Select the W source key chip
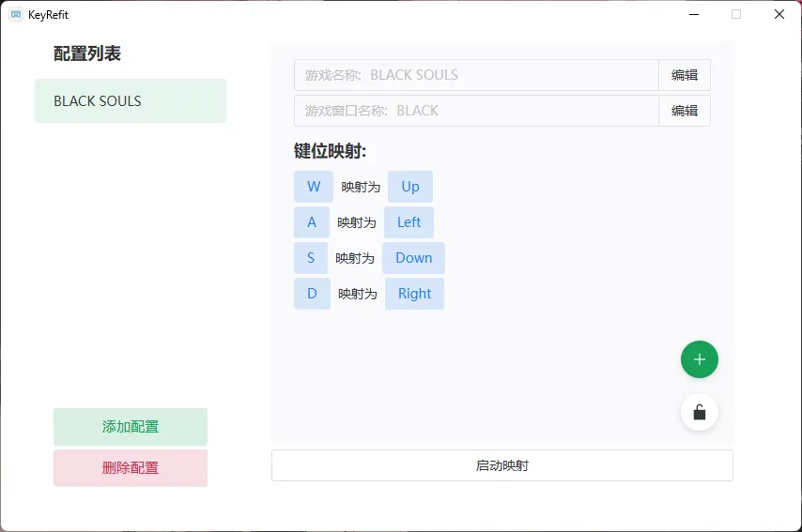 pos(313,187)
